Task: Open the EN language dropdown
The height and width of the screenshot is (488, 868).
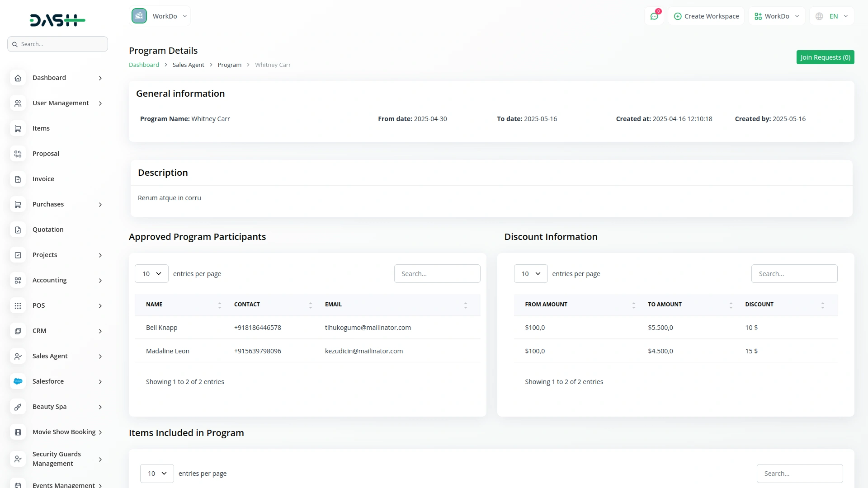Action: (832, 16)
